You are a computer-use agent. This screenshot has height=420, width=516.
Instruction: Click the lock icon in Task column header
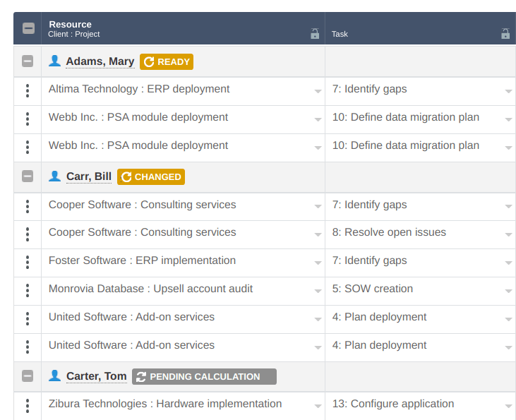tap(505, 34)
